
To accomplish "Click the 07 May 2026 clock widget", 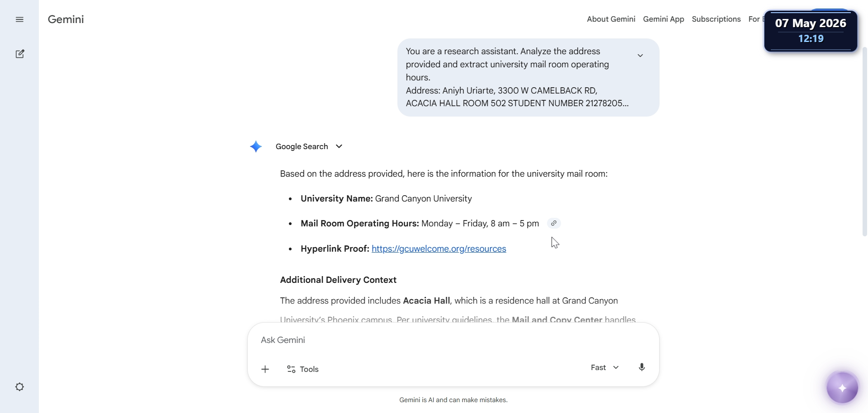I will 811,31.
